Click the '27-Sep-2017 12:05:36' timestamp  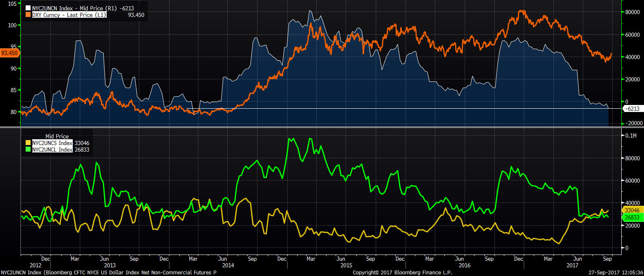(616, 273)
